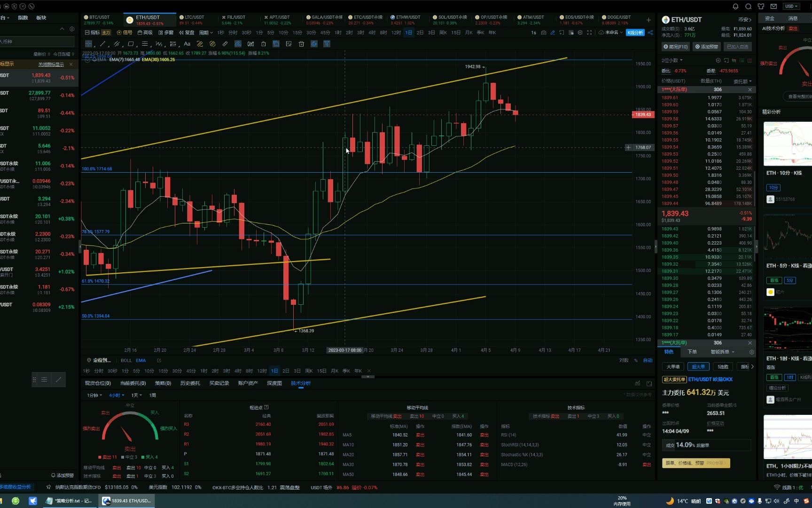Click the edit indicator icon beside EMA
812x508 pixels.
point(159,360)
